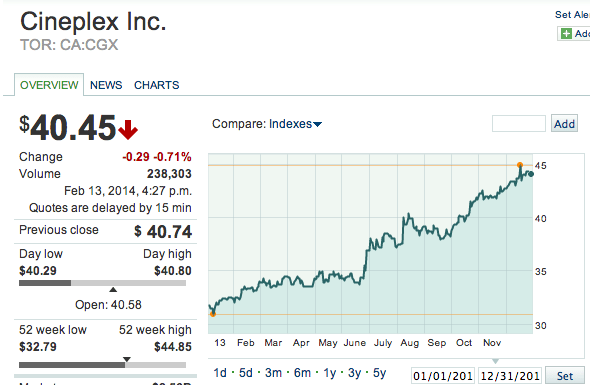This screenshot has height=385, width=590.
Task: Click the orange low-point marker on chart
Action: click(213, 314)
